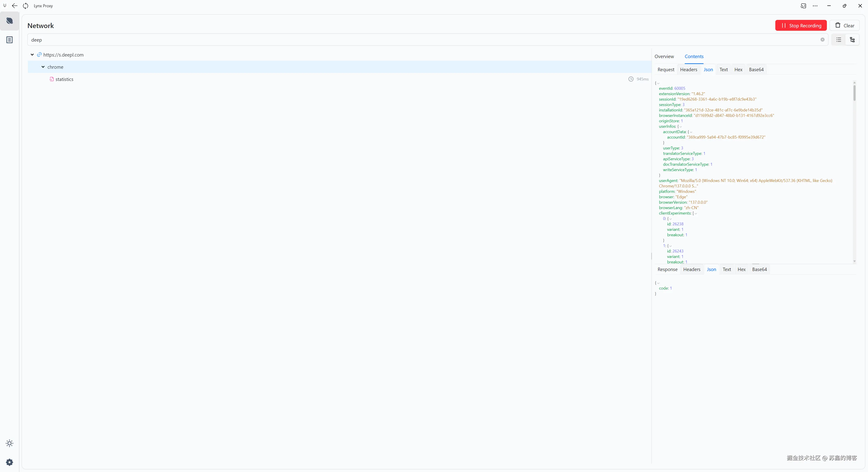Open the request Hex tab
The height and width of the screenshot is (472, 868).
pyautogui.click(x=738, y=69)
